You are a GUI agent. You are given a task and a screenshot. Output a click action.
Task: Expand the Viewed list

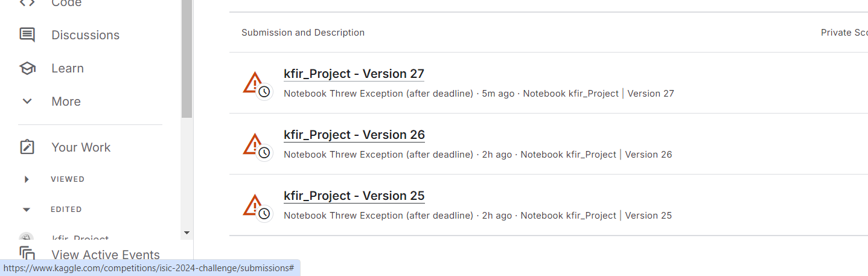point(27,179)
